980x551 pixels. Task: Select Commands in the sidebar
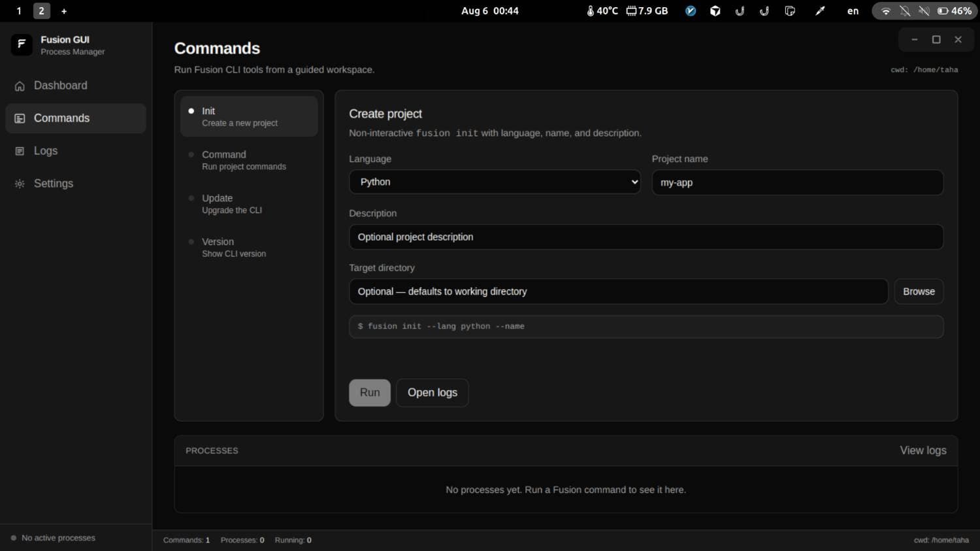tap(76, 118)
